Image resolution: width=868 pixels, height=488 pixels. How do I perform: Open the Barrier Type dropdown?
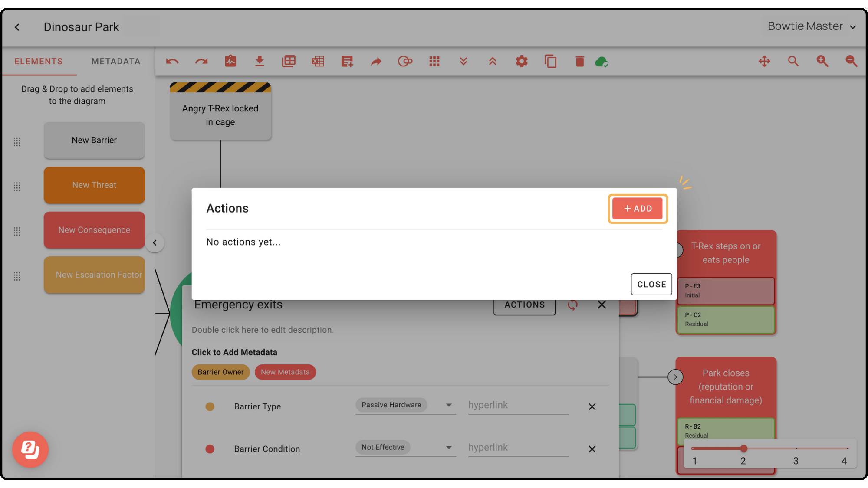point(450,405)
